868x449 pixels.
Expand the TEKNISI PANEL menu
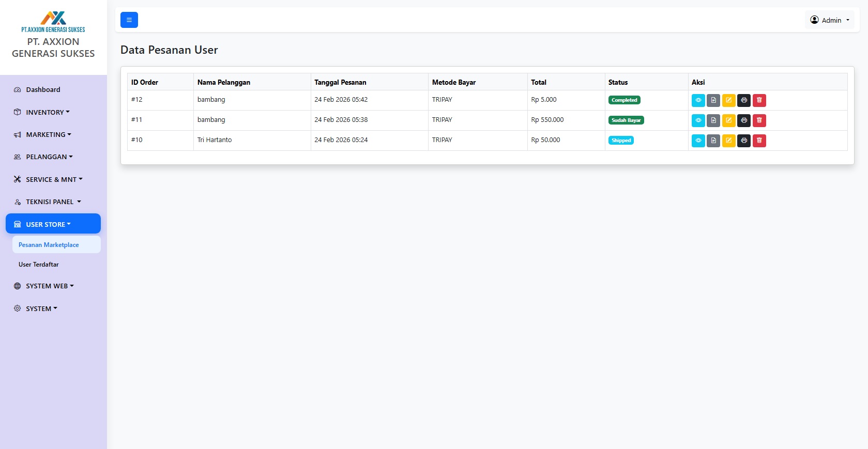point(53,202)
